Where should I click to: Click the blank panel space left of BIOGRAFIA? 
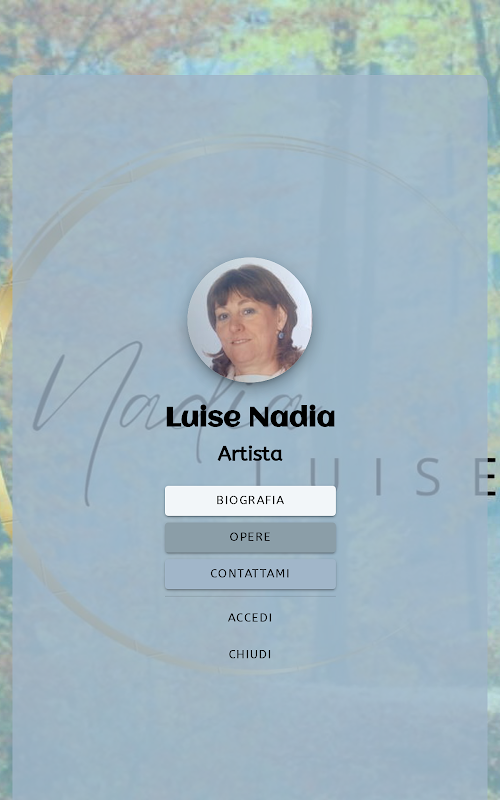point(88,536)
